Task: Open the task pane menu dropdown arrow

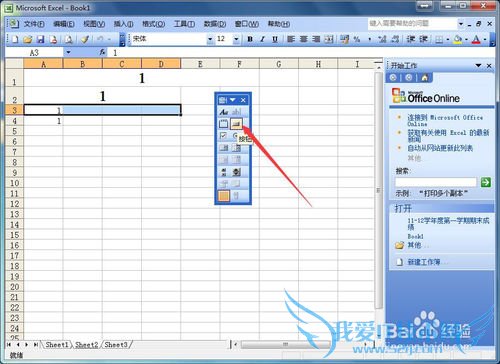Action: (x=478, y=65)
